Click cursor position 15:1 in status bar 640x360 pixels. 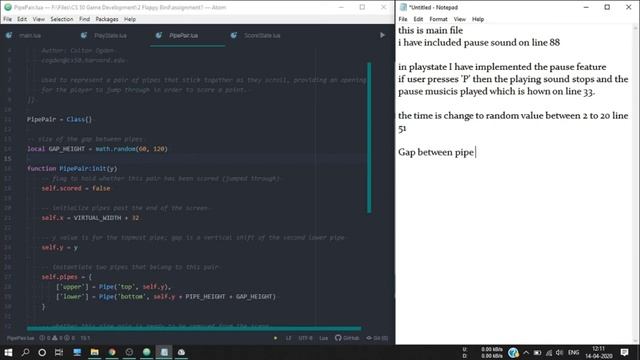85,338
